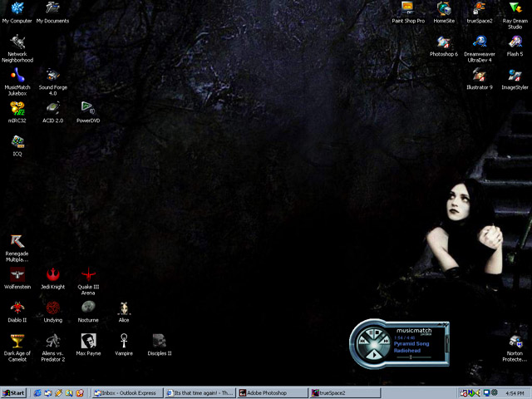The width and height of the screenshot is (532, 399).
Task: Pause playback in the musicmatch player
Action: 371,332
